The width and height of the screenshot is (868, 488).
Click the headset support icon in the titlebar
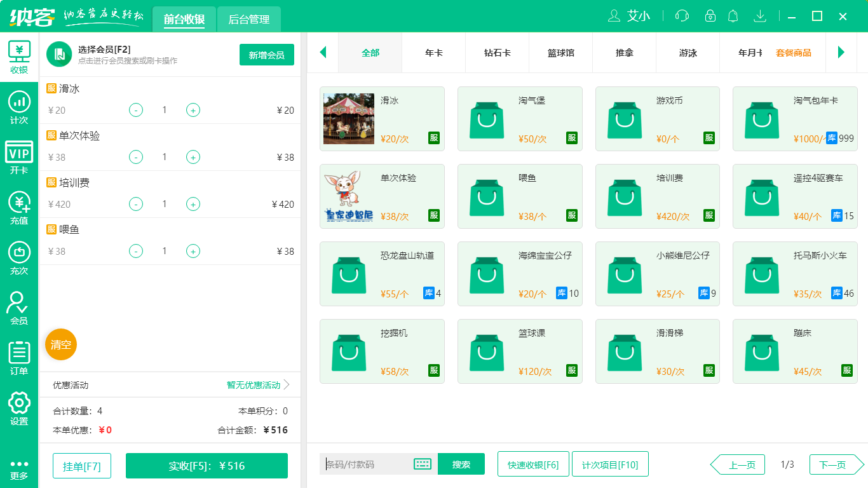(681, 16)
